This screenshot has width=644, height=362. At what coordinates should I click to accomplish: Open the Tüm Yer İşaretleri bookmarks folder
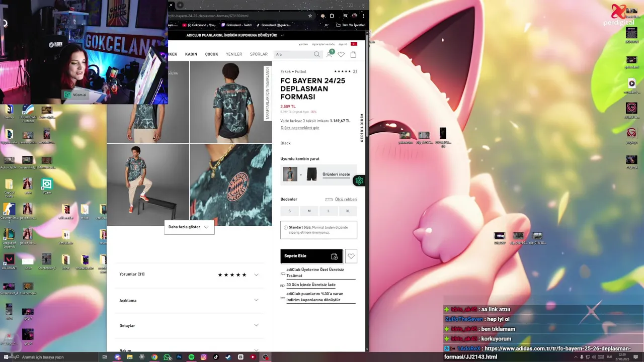(351, 25)
